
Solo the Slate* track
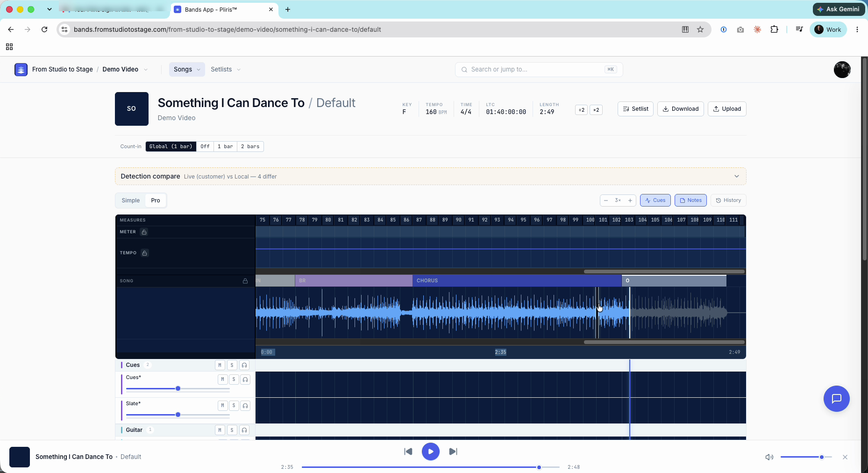234,406
